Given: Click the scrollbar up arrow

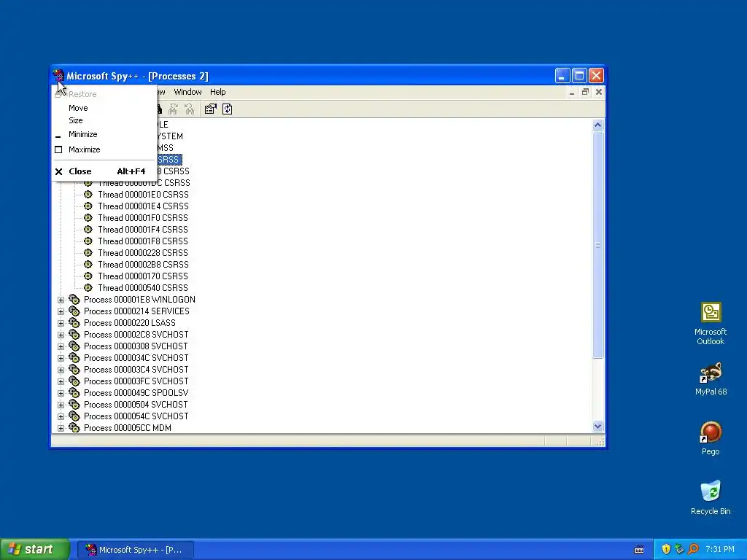Looking at the screenshot, I should (x=598, y=125).
